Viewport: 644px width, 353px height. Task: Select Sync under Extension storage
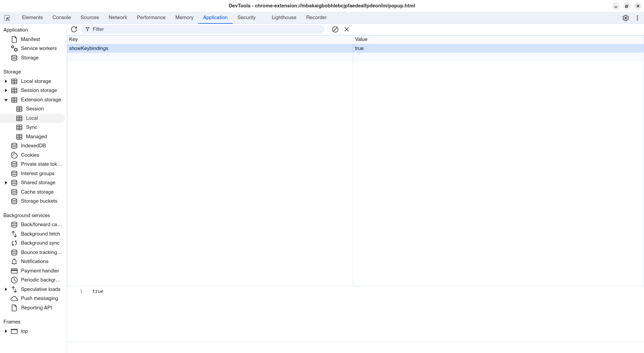click(32, 127)
